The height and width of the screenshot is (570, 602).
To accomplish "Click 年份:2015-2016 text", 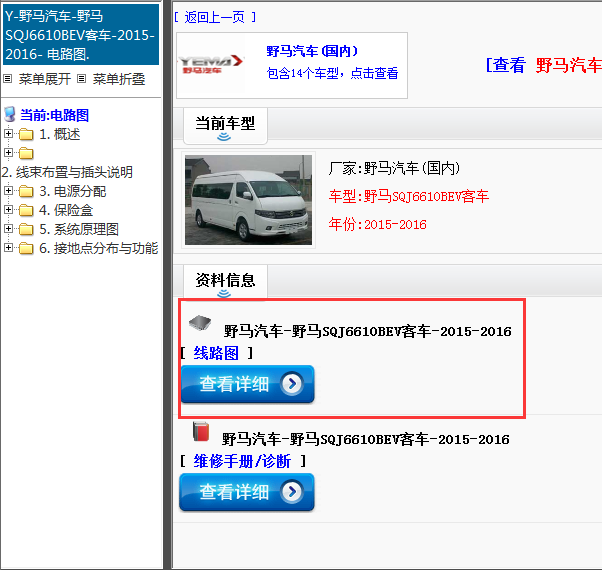I will coord(377,224).
